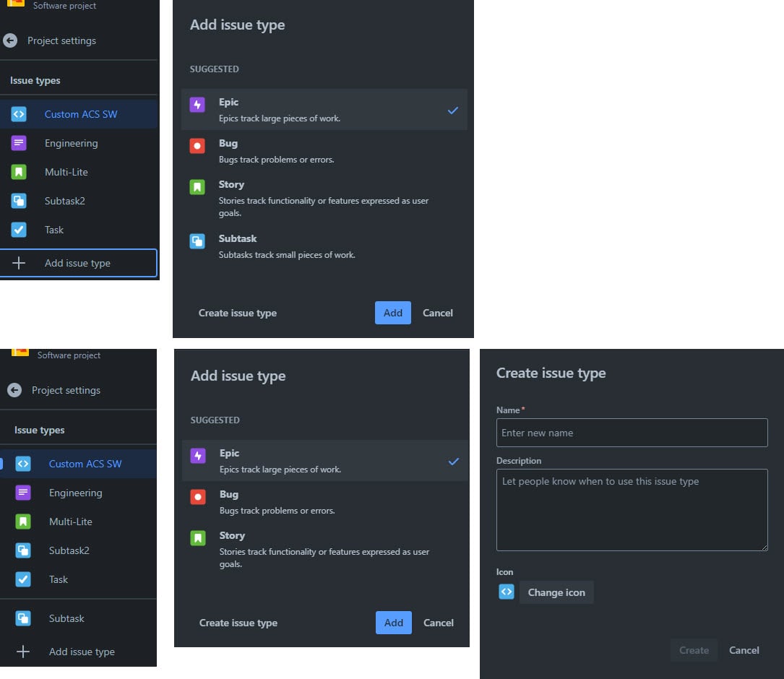Deselect Epic checkmark in bottom dialog
This screenshot has width=784, height=679.
tap(454, 462)
